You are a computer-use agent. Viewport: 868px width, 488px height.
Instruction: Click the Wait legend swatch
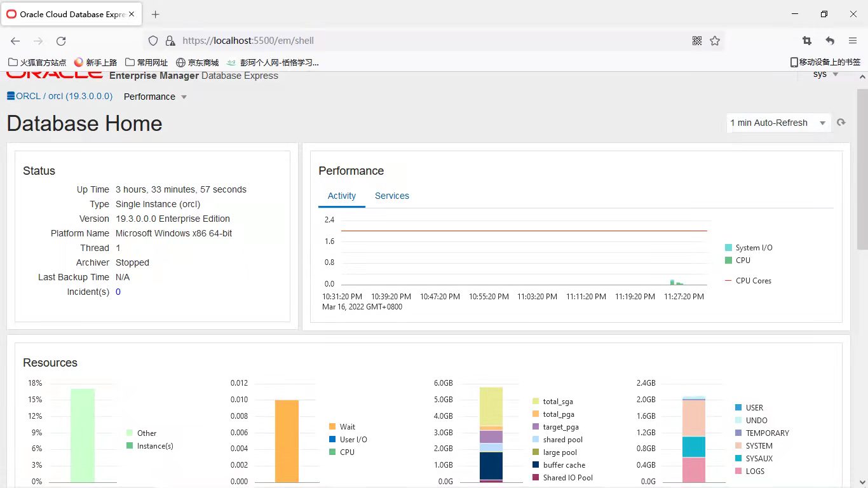pyautogui.click(x=332, y=427)
